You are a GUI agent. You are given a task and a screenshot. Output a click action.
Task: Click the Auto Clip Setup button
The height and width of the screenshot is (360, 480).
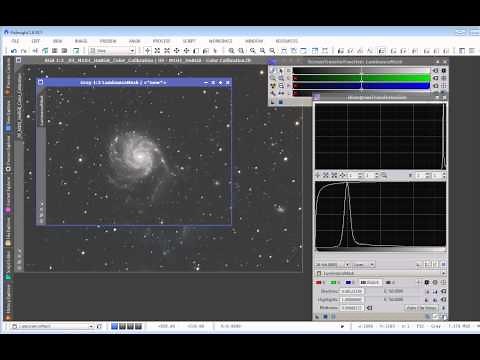422,308
